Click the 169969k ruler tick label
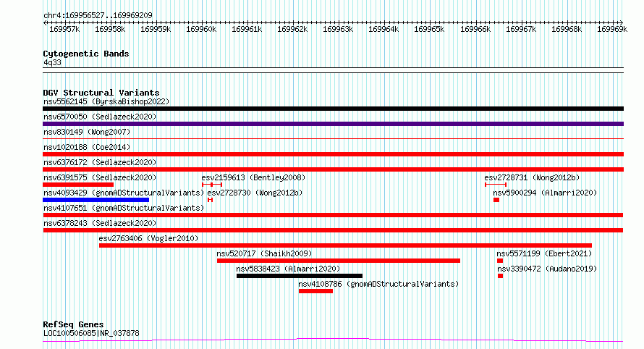Image resolution: width=644 pixels, height=349 pixels. 612,30
